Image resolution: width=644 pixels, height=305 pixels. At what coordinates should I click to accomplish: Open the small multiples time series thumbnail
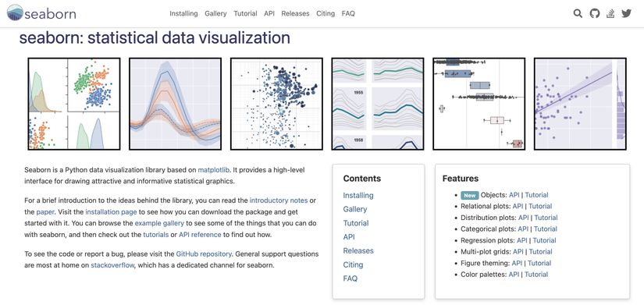378,104
